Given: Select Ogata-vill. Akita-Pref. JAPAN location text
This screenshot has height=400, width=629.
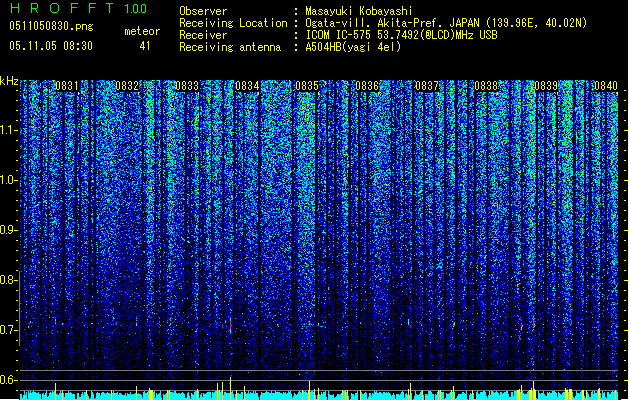Looking at the screenshot, I should coord(446,23).
